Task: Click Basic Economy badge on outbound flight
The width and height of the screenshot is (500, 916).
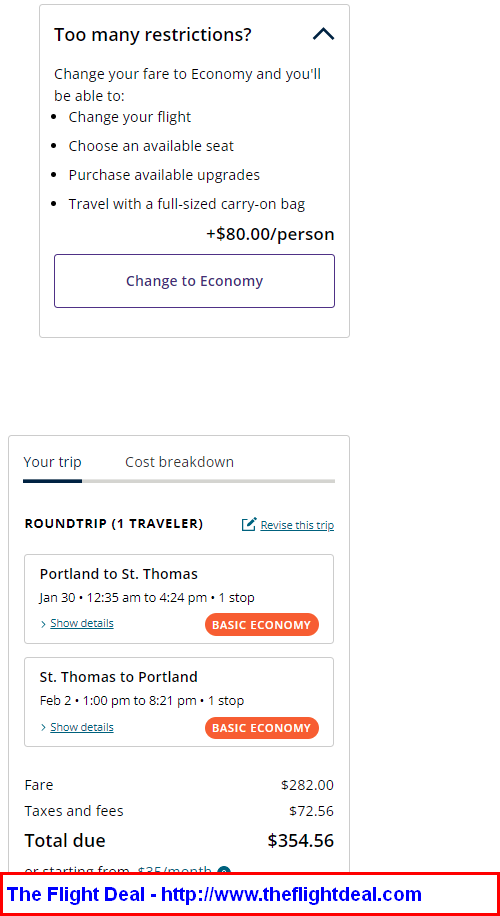Action: pos(262,624)
